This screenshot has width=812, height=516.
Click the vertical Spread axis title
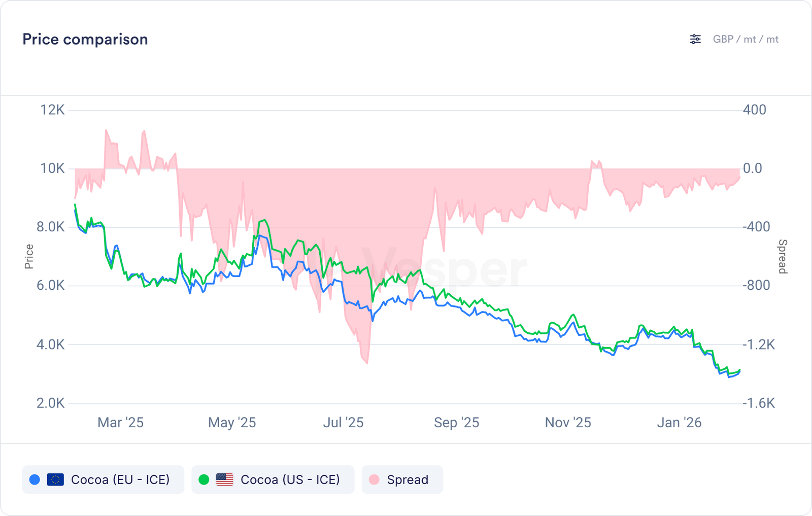783,256
